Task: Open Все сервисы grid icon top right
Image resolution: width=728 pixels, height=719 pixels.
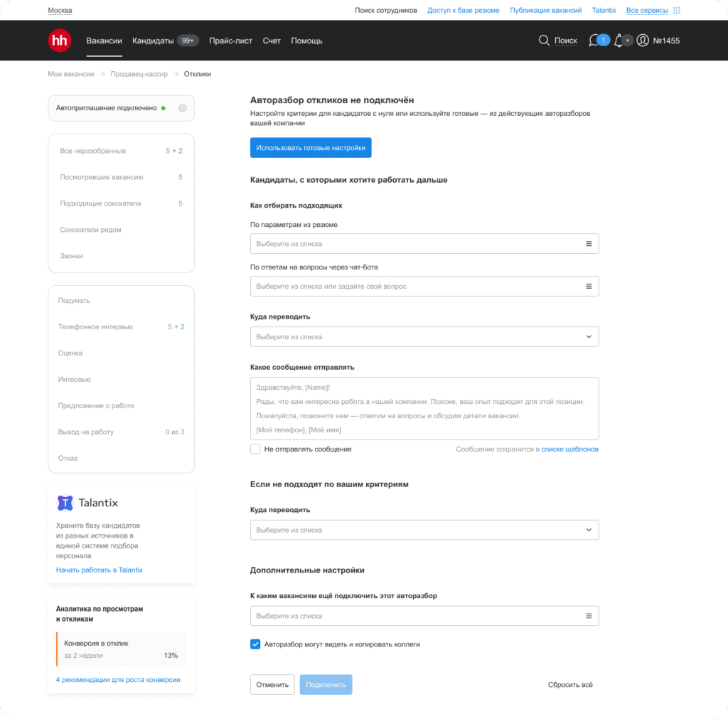Action: [x=675, y=10]
